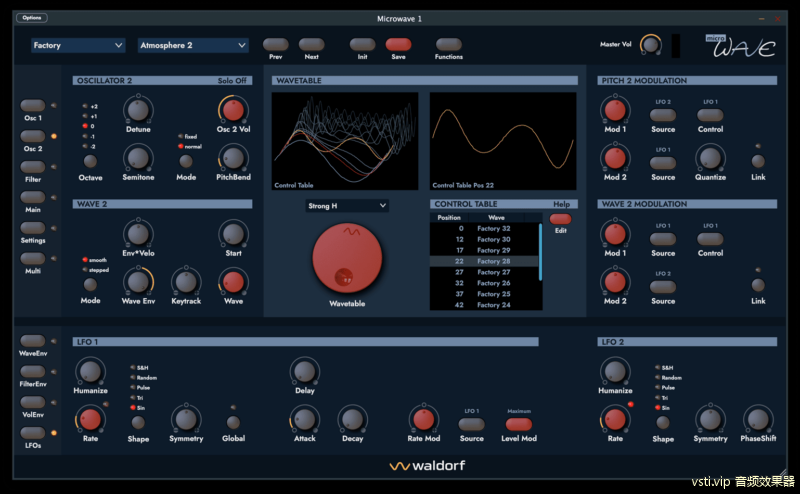Click Wave Mod 1 Control selector button
The image size is (800, 494).
(710, 239)
